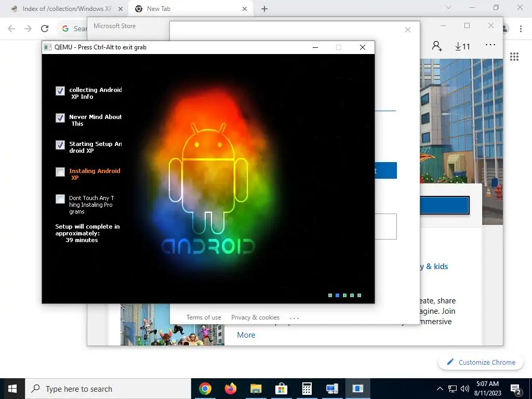Open Chrome tab search dropdown
Viewport: 532px width, 399px height.
[448, 7]
